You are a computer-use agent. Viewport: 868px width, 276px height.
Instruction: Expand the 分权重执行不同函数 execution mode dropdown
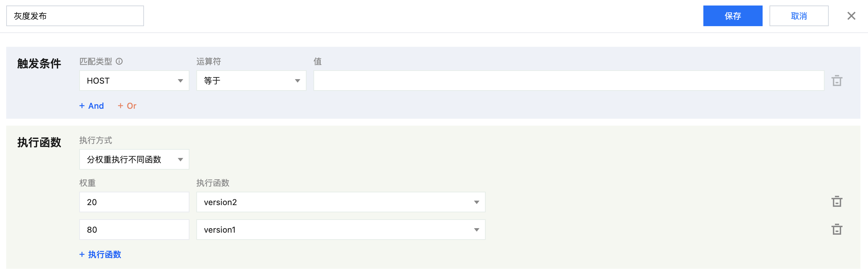[134, 159]
